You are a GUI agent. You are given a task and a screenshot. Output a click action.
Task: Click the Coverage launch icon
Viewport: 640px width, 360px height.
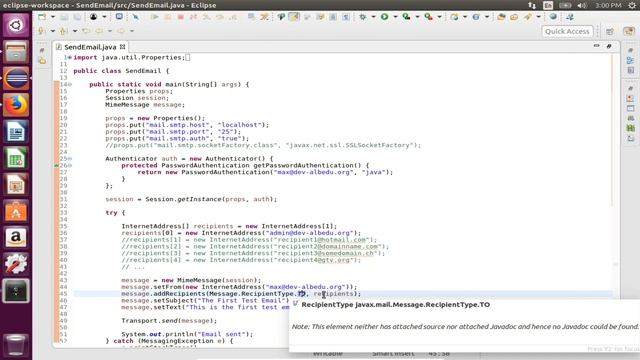click(x=406, y=17)
